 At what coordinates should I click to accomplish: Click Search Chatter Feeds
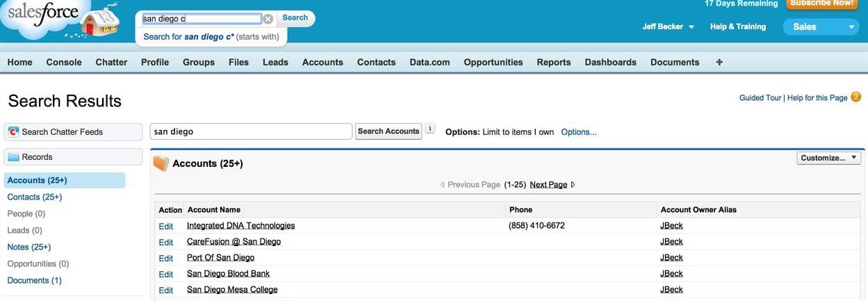click(73, 131)
